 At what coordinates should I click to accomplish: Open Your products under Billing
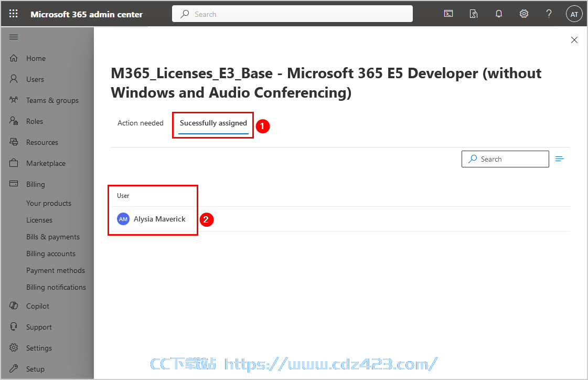pos(49,203)
